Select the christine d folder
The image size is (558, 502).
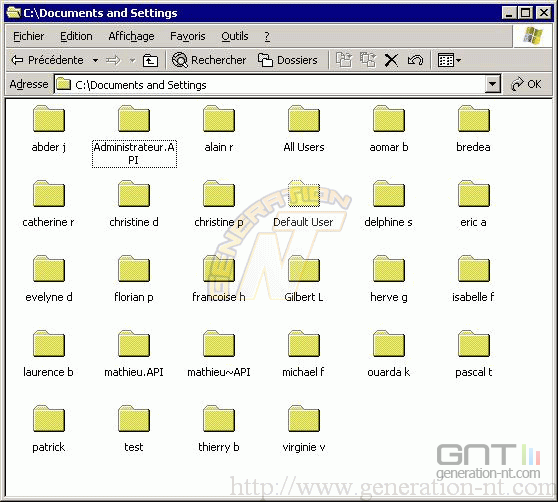134,204
